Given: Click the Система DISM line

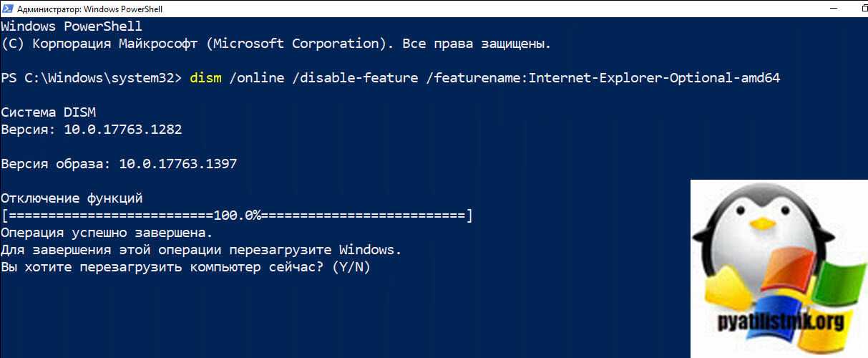Looking at the screenshot, I should 48,112.
